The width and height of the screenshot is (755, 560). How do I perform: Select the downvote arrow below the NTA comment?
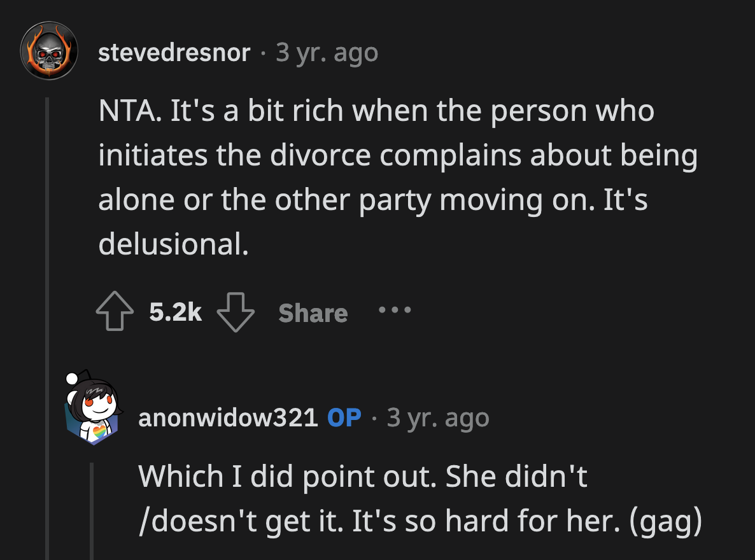click(236, 313)
